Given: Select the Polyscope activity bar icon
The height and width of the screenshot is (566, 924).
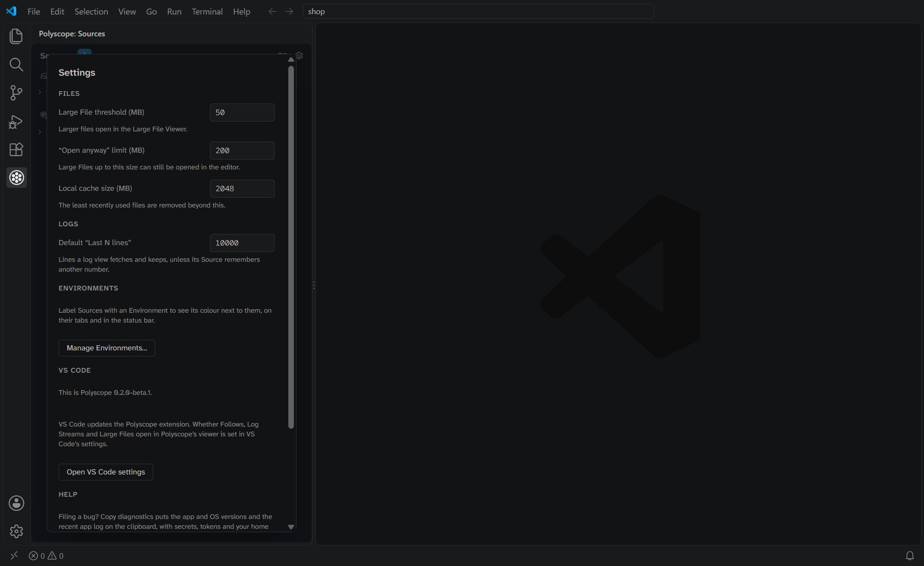Looking at the screenshot, I should [x=16, y=178].
